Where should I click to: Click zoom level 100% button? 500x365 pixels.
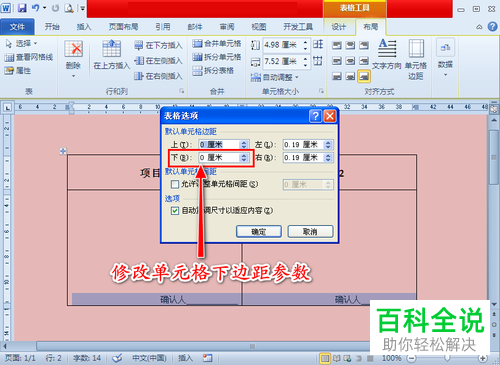point(391,358)
